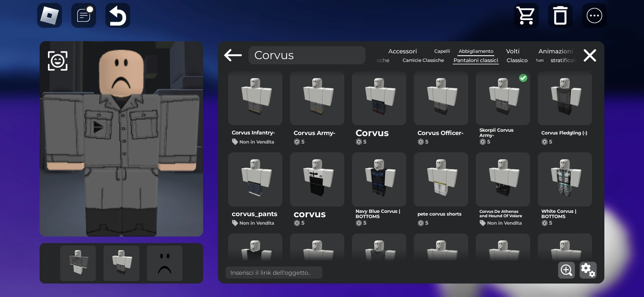Screen dimensions: 644x297
Task: Open the catalog gear settings
Action: pyautogui.click(x=588, y=270)
